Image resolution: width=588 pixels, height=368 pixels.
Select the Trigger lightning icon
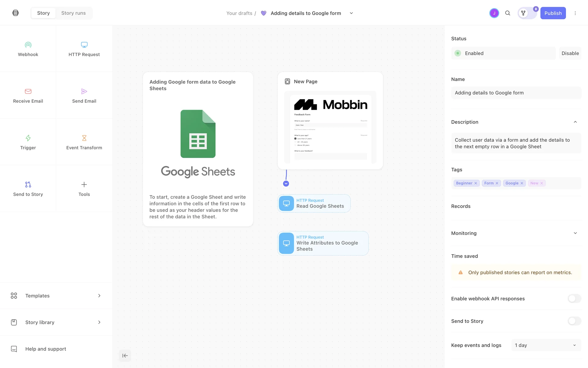28,138
